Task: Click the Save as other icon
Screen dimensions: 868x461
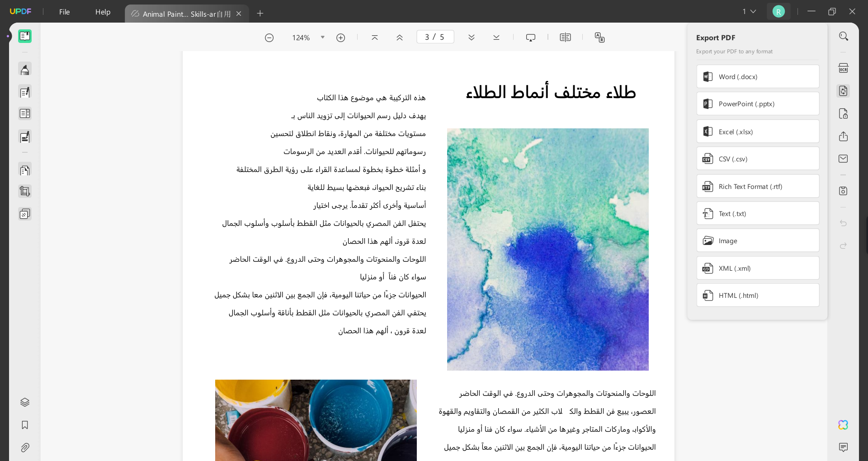Action: [x=844, y=191]
